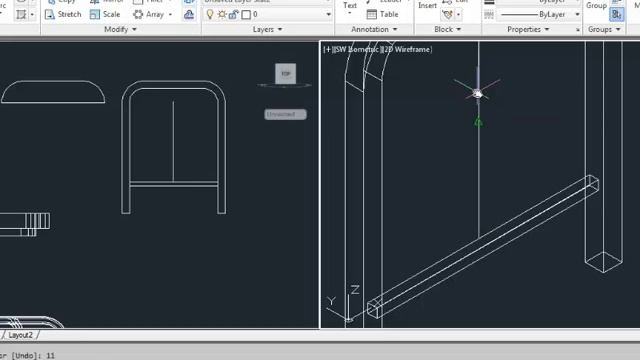Select the Array tool
This screenshot has width=640, height=360.
pos(149,14)
